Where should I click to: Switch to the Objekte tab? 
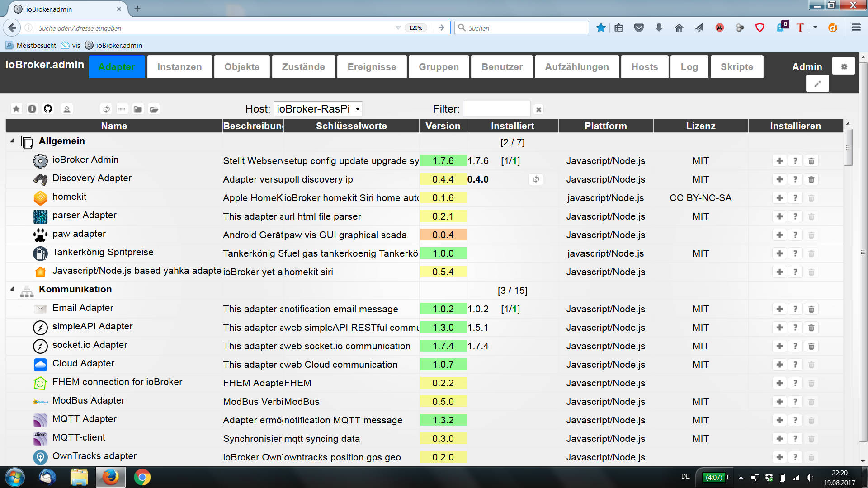(242, 67)
